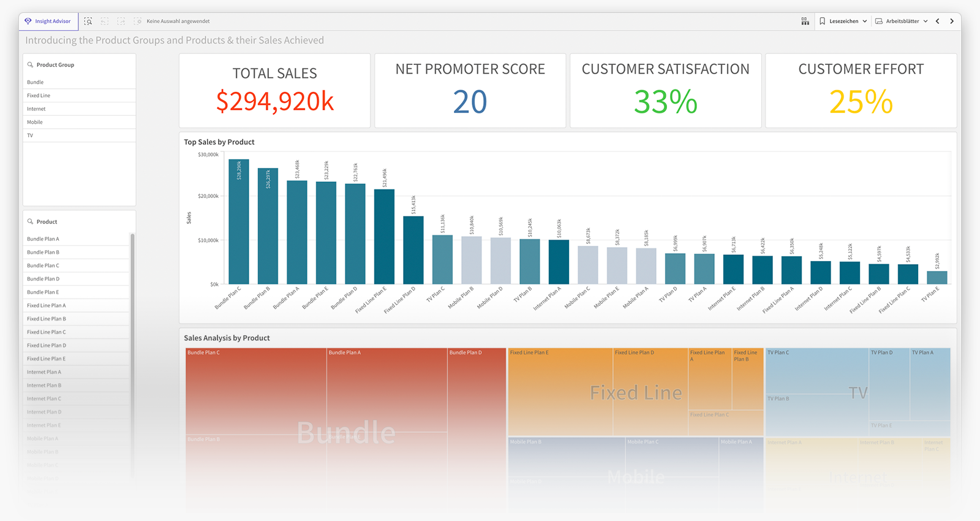Select Fixed Line in Product Group list
This screenshot has height=521, width=980.
pyautogui.click(x=39, y=96)
